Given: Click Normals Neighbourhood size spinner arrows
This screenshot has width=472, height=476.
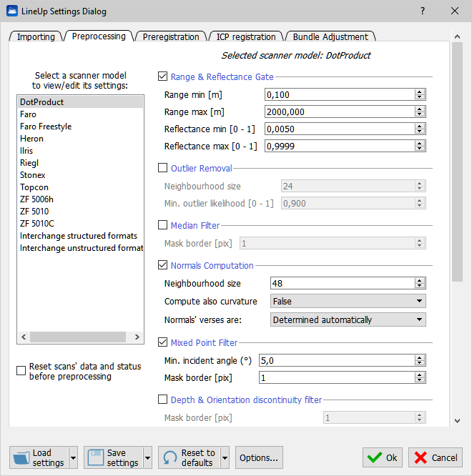Looking at the screenshot, I should point(420,283).
